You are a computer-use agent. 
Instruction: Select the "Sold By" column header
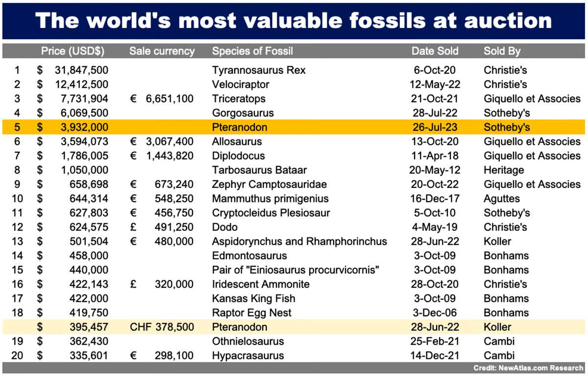[x=502, y=51]
